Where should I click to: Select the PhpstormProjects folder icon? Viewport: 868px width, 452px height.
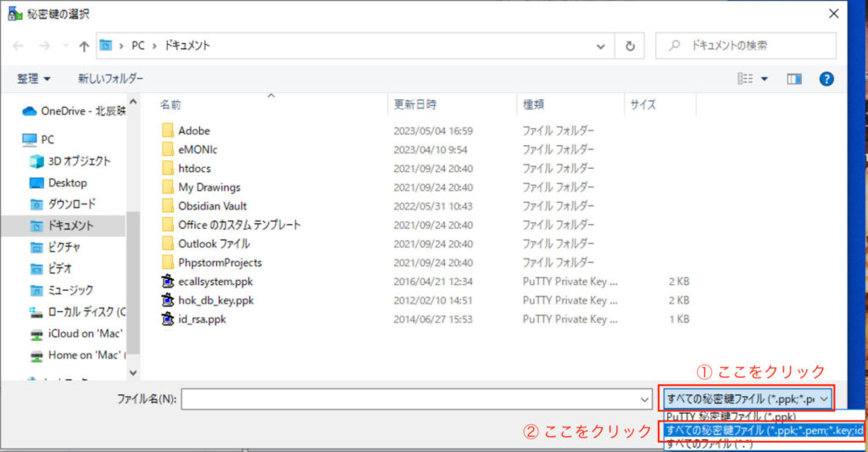click(168, 262)
